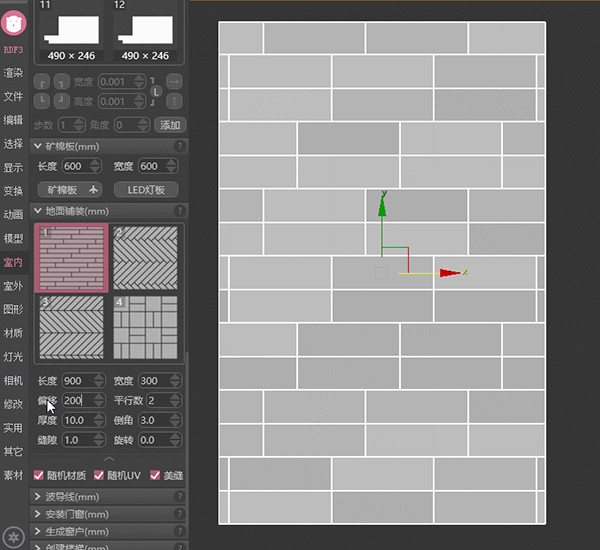Toggle the 随机材质 checkbox
This screenshot has height=550, width=600.
click(x=40, y=475)
